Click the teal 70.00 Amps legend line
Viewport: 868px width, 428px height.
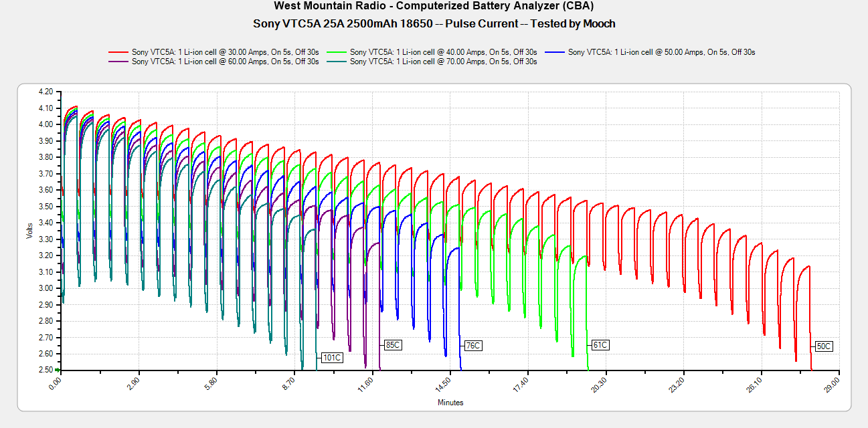tap(337, 62)
